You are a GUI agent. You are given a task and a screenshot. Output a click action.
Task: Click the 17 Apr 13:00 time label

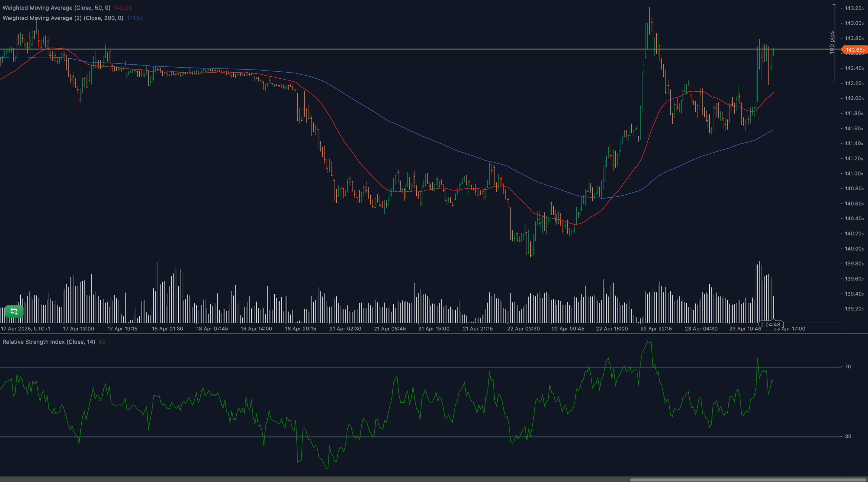(79, 329)
